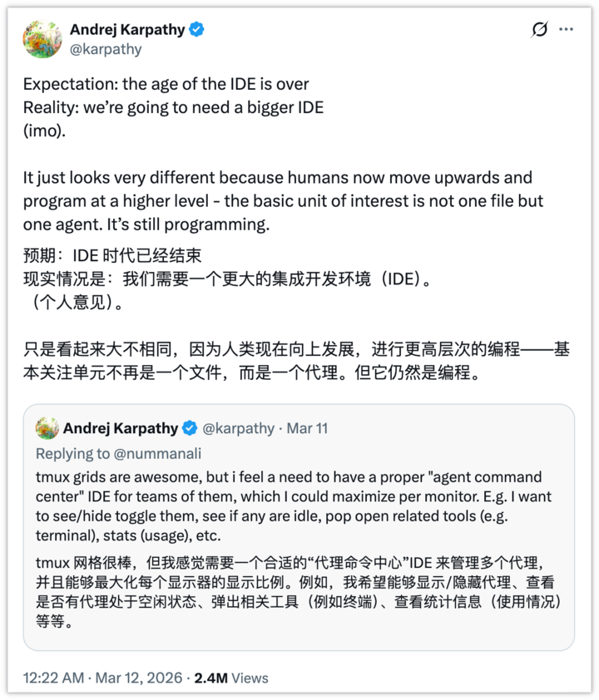Open quoted tweet from the Mar 11 timestamp
This screenshot has height=700, width=599.
point(307,429)
